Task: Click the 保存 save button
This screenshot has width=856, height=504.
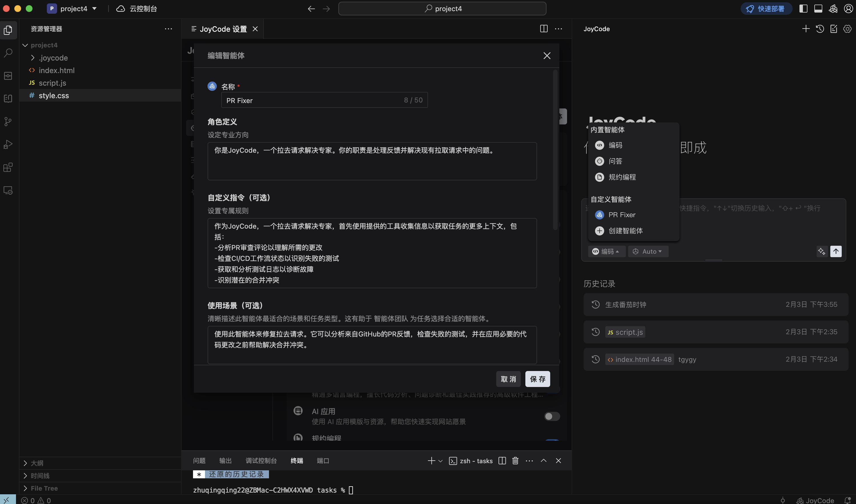Action: 537,379
